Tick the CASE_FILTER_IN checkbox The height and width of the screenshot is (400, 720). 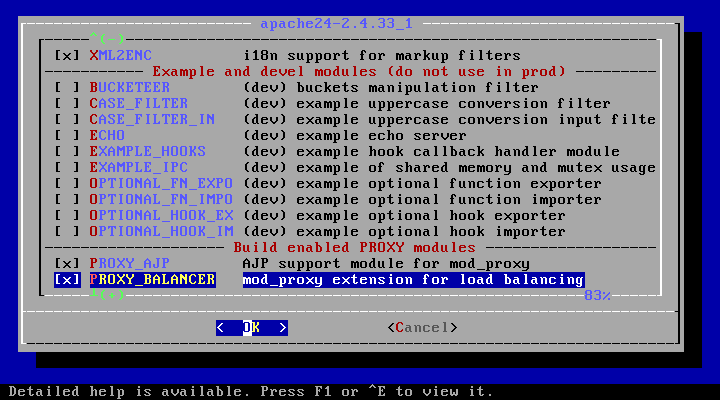67,119
